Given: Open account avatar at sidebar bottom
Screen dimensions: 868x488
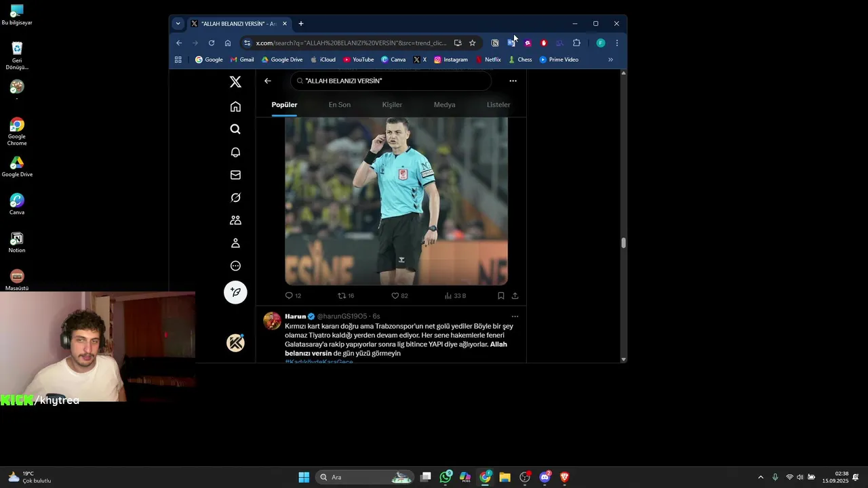Looking at the screenshot, I should tap(235, 343).
